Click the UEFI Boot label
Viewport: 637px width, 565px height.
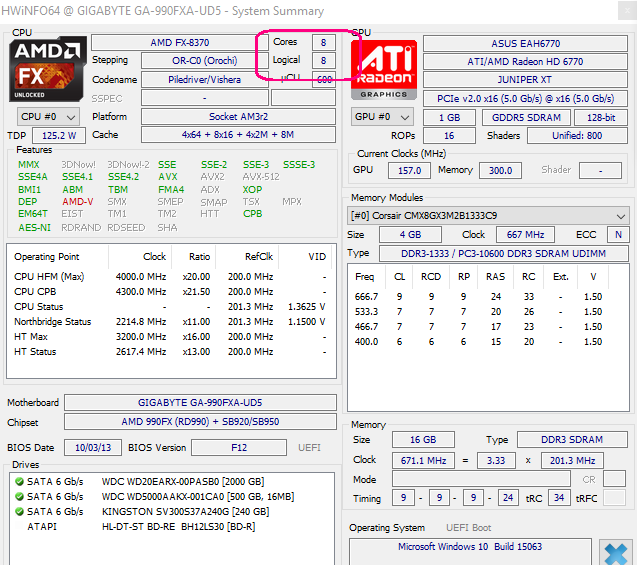(x=468, y=528)
